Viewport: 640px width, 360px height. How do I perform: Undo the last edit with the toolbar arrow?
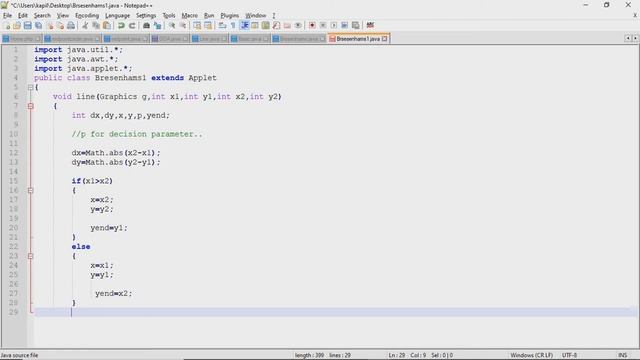[x=121, y=25]
